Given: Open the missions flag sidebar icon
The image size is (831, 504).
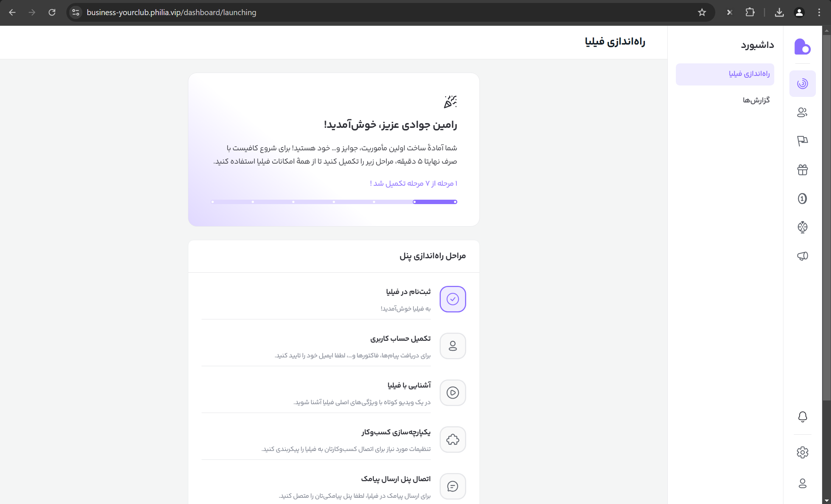Looking at the screenshot, I should pos(802,141).
